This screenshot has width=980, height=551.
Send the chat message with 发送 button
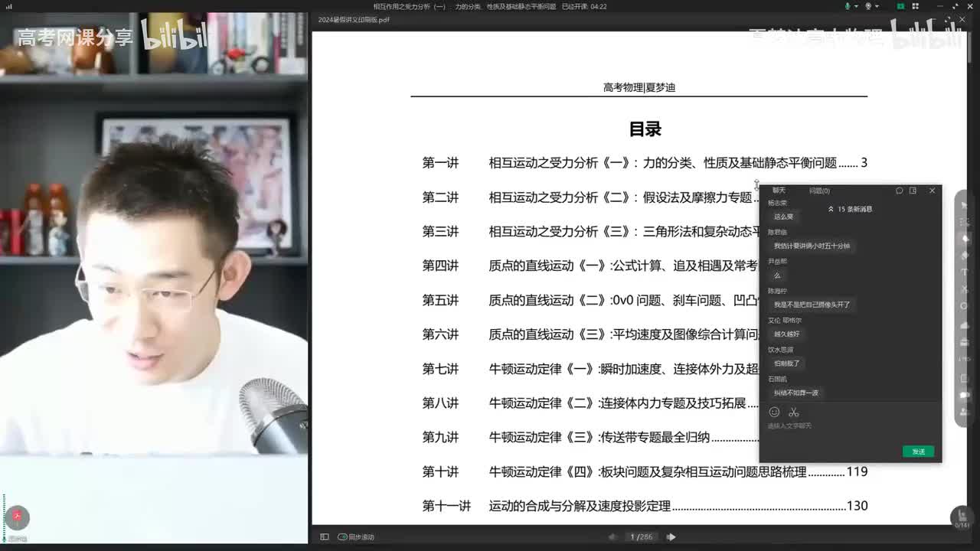pyautogui.click(x=918, y=452)
